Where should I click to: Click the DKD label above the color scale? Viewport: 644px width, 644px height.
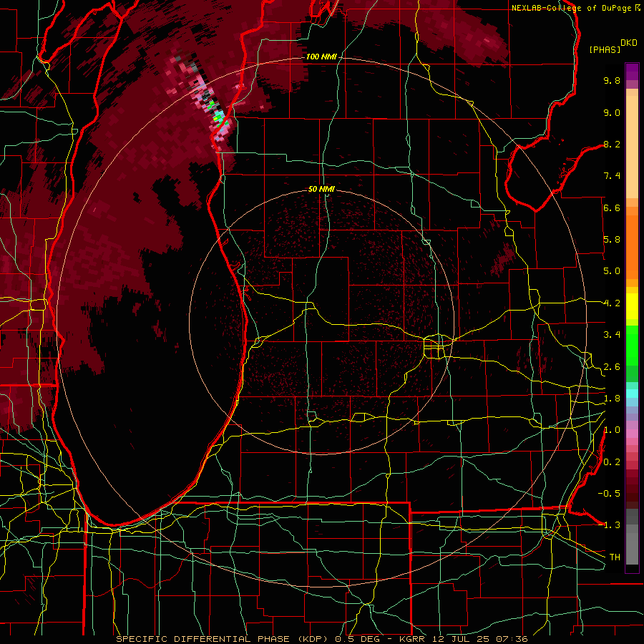tap(629, 43)
